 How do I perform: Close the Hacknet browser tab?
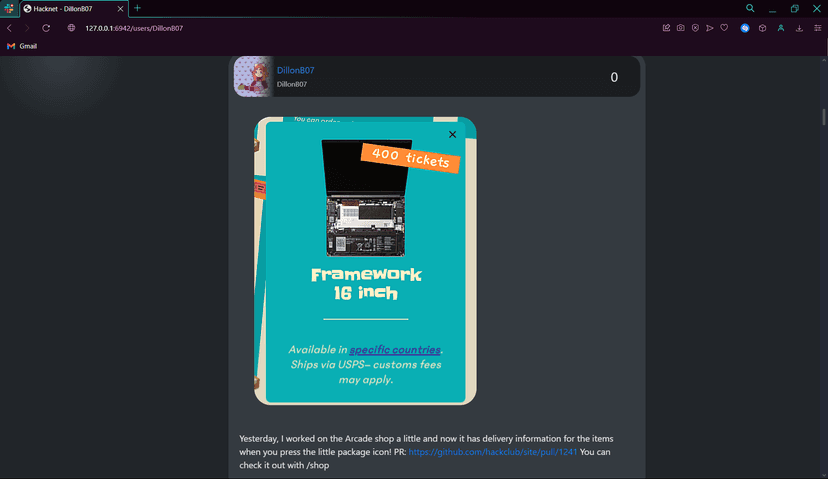coord(121,8)
